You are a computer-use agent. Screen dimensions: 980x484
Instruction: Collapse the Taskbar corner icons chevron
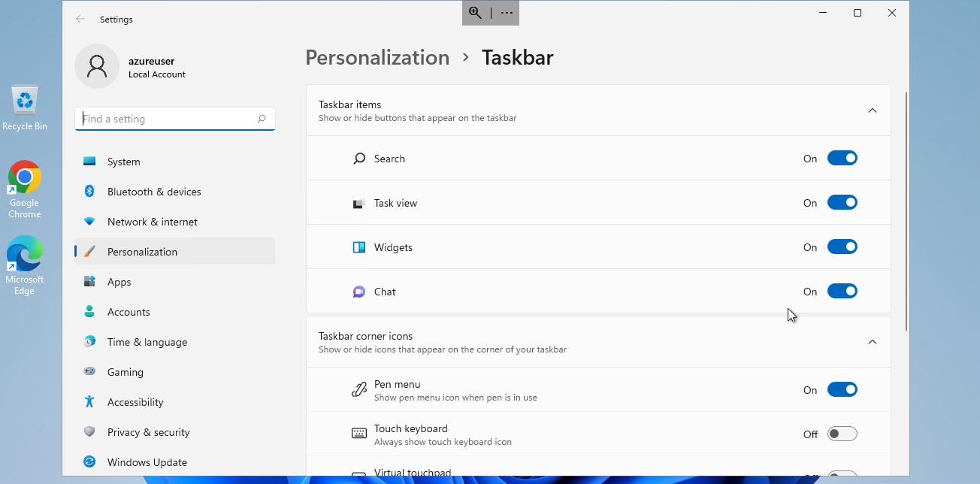pos(873,342)
